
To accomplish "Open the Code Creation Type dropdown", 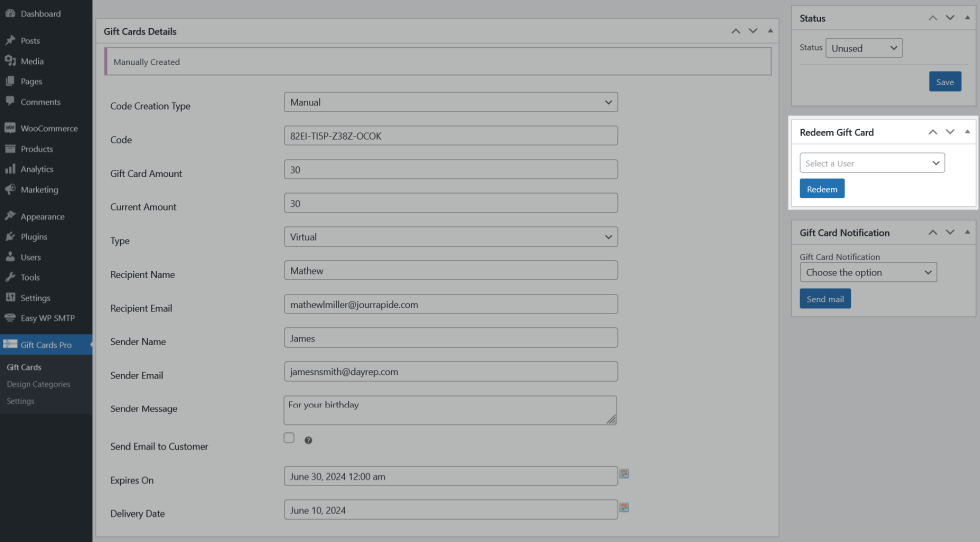I will point(450,102).
